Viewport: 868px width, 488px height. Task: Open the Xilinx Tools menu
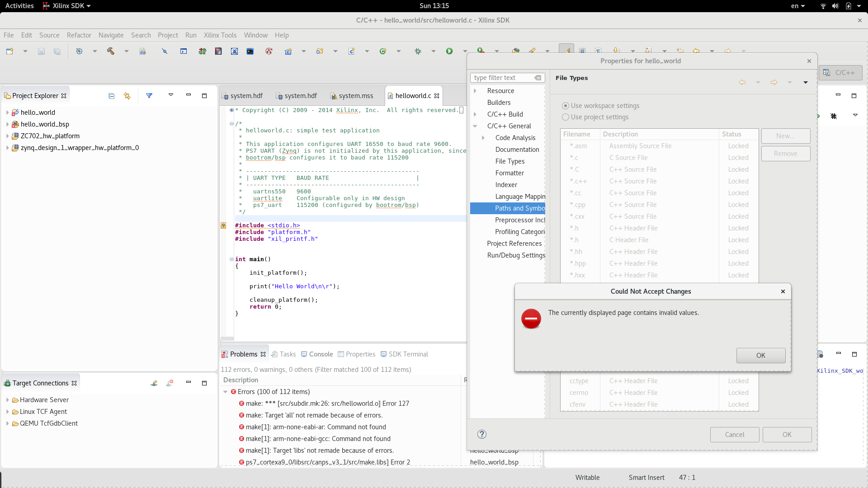tap(220, 35)
